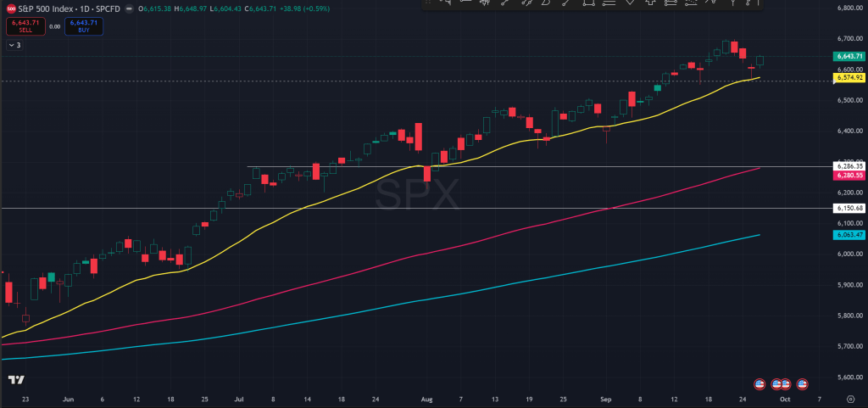The image size is (868, 408).
Task: Click the Sep label on the time axis
Action: click(605, 398)
